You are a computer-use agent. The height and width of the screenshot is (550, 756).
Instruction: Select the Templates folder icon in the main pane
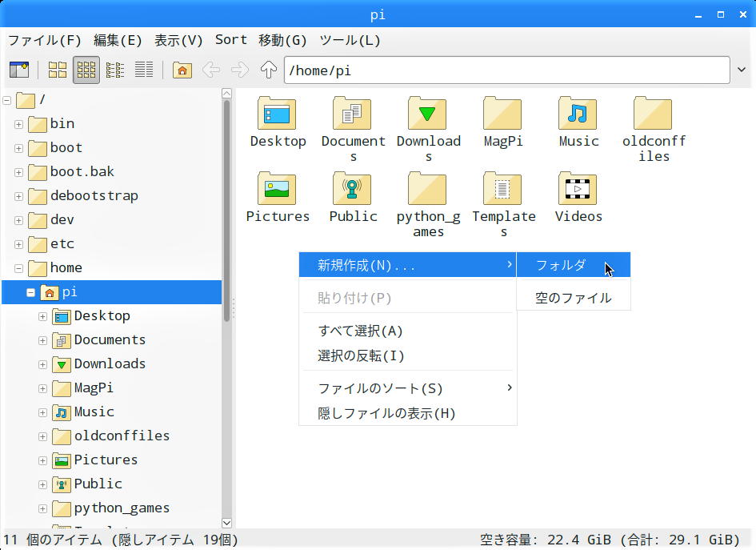pyautogui.click(x=503, y=189)
